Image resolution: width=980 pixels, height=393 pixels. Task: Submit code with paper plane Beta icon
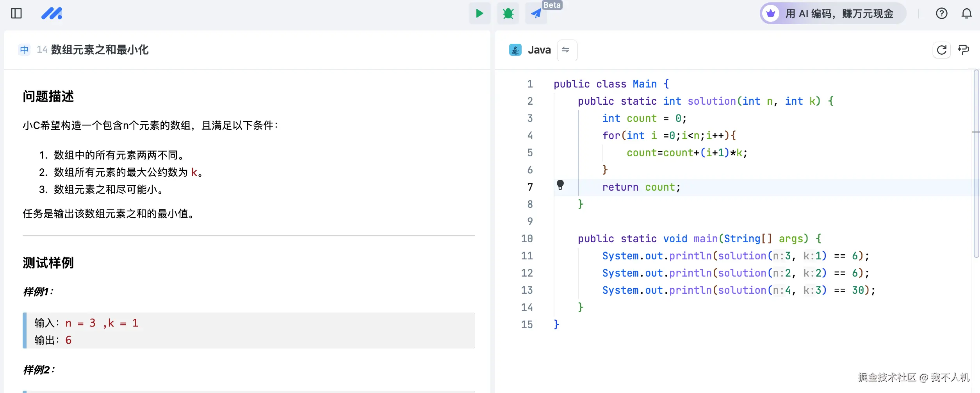pyautogui.click(x=536, y=14)
